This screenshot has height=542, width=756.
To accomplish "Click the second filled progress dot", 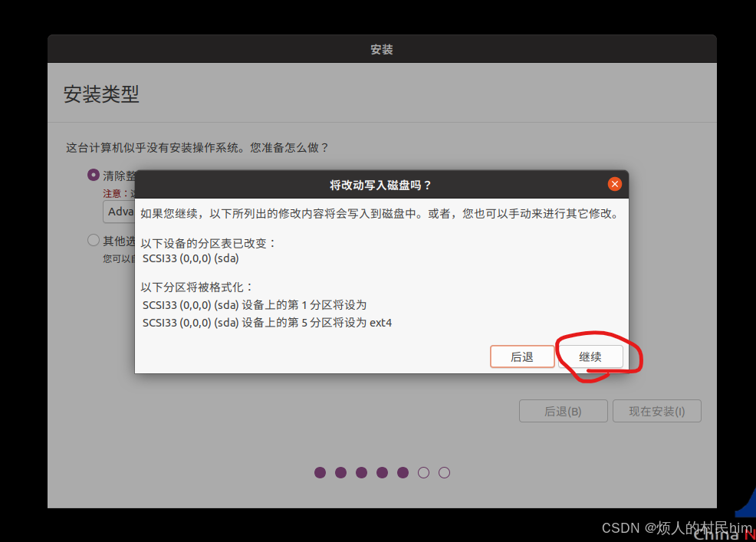I will pyautogui.click(x=340, y=472).
